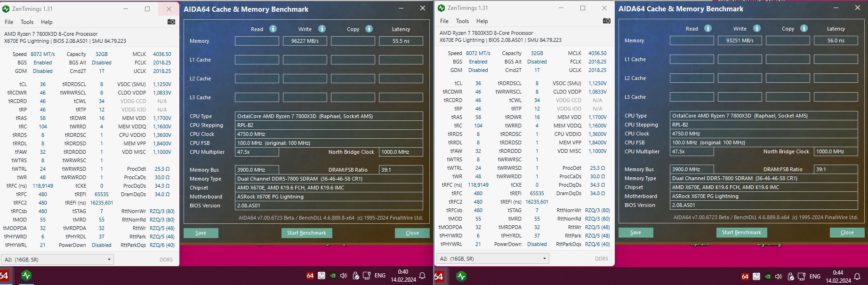This screenshot has height=285, width=868.
Task: Click tRFC (ns) 118,9149 in left ZenTimings
Action: pyautogui.click(x=43, y=186)
